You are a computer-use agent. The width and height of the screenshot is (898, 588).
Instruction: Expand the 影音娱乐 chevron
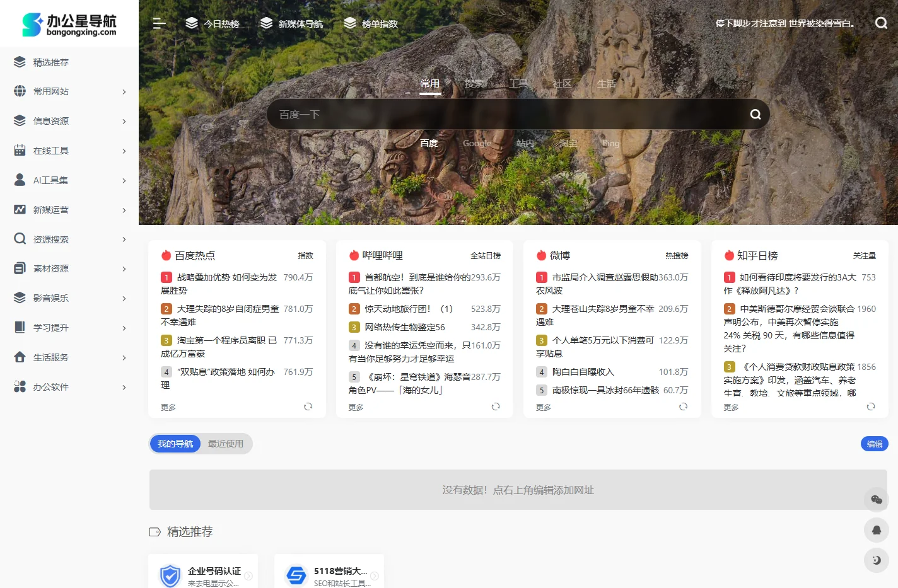click(x=124, y=298)
